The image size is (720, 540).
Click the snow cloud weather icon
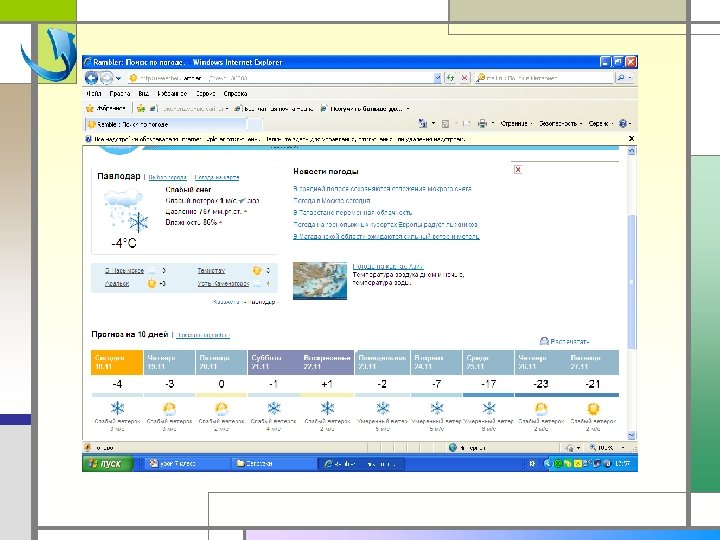(x=126, y=212)
